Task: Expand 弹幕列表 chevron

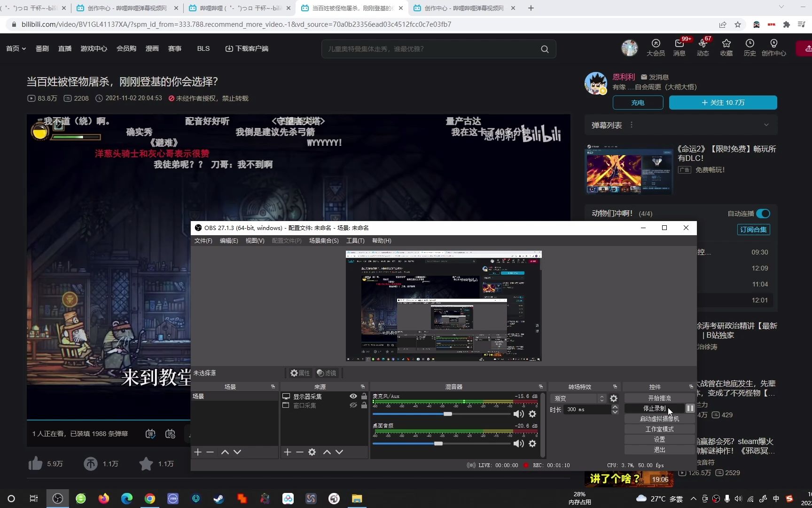Action: click(x=766, y=125)
